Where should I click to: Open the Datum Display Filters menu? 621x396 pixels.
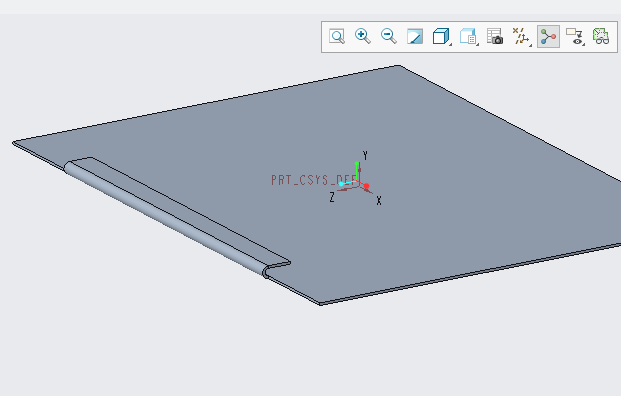(521, 36)
